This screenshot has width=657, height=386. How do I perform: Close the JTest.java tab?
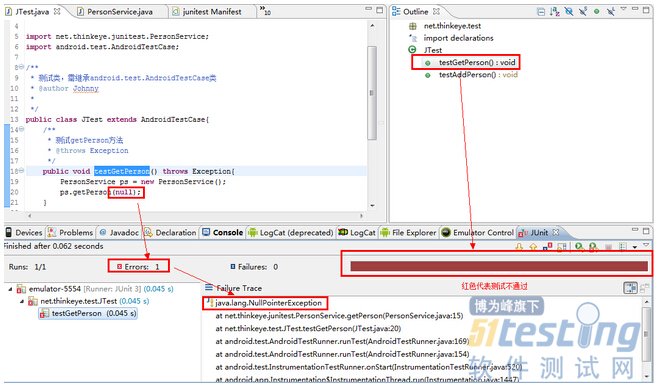point(57,11)
